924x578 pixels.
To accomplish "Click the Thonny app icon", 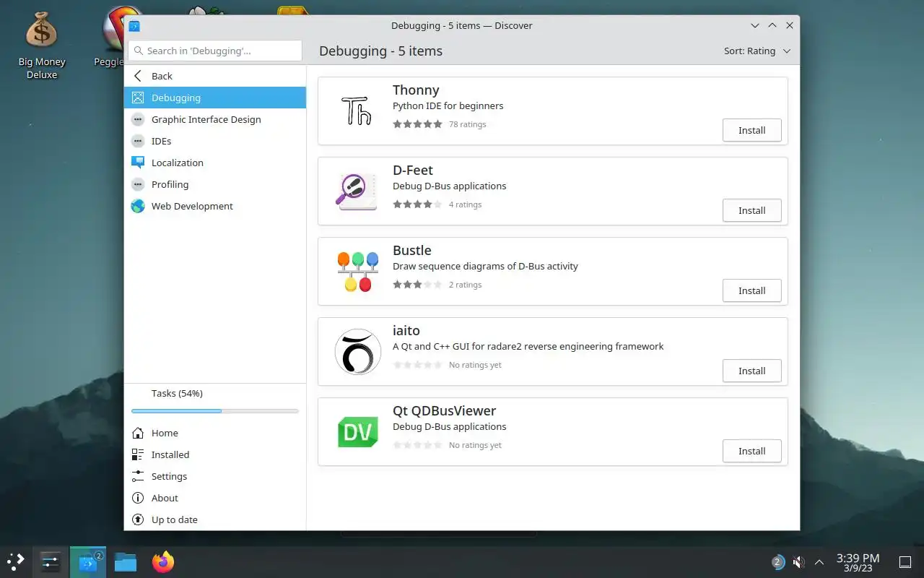I will tap(357, 111).
